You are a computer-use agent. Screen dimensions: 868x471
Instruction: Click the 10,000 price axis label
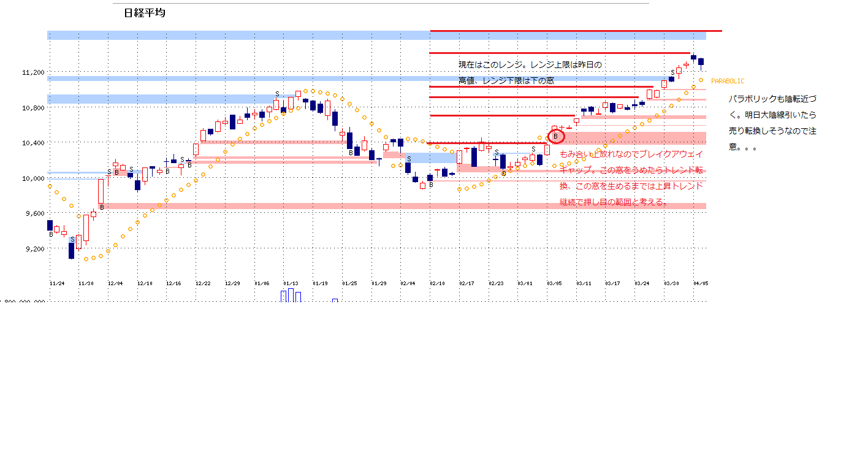(33, 178)
